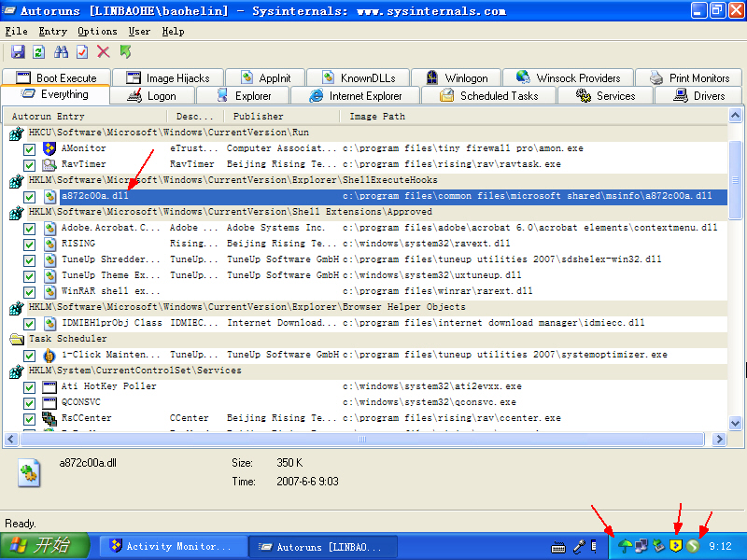Viewport: 747px width, 560px height.
Task: Open the Image Hijacks tab
Action: point(168,78)
